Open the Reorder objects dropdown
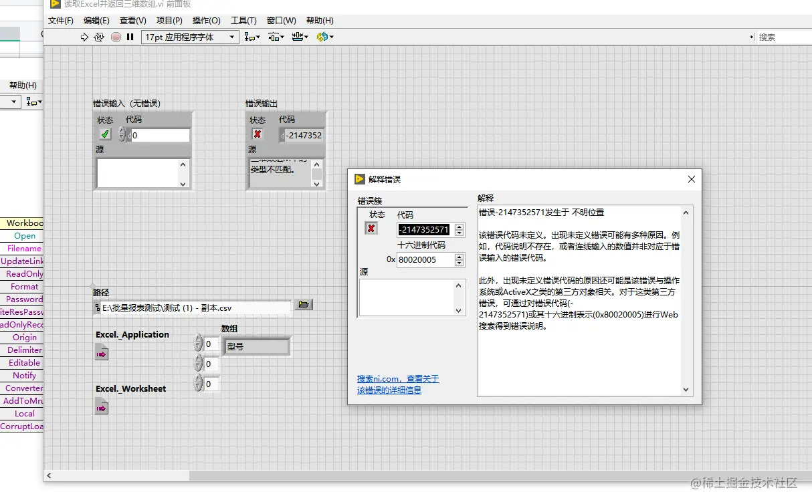This screenshot has width=812, height=504. pos(325,37)
